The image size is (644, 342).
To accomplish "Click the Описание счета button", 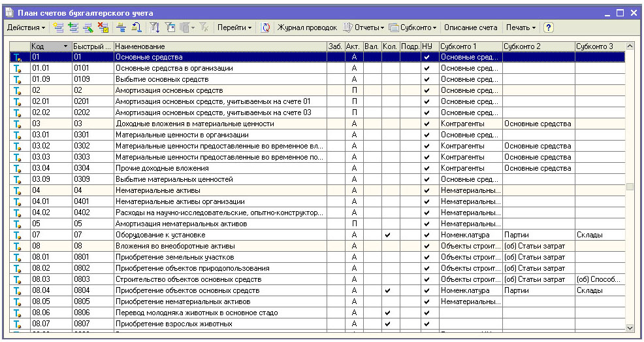I will pyautogui.click(x=472, y=27).
